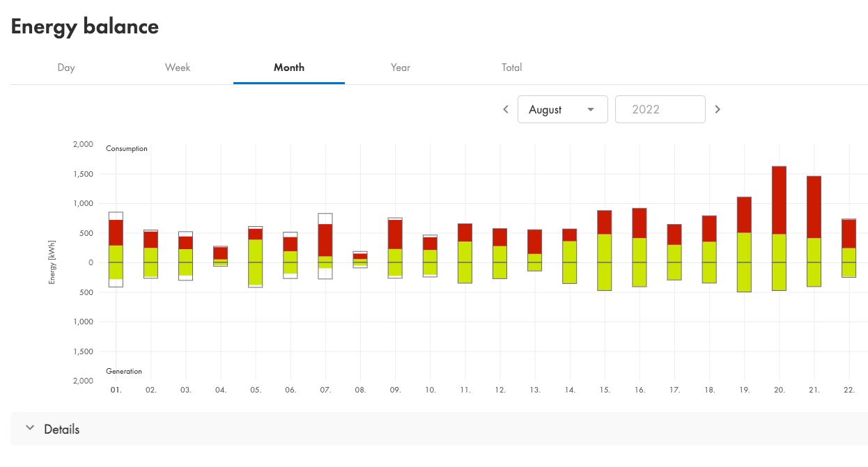Image resolution: width=868 pixels, height=467 pixels.
Task: Click the chevron icon beside Details
Action: click(x=30, y=429)
